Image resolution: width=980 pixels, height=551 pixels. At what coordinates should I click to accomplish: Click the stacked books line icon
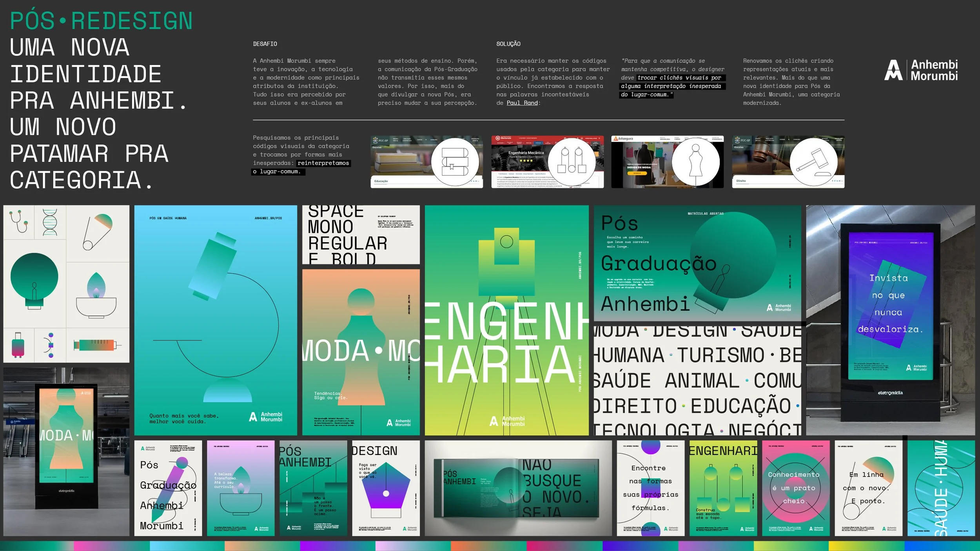point(455,162)
